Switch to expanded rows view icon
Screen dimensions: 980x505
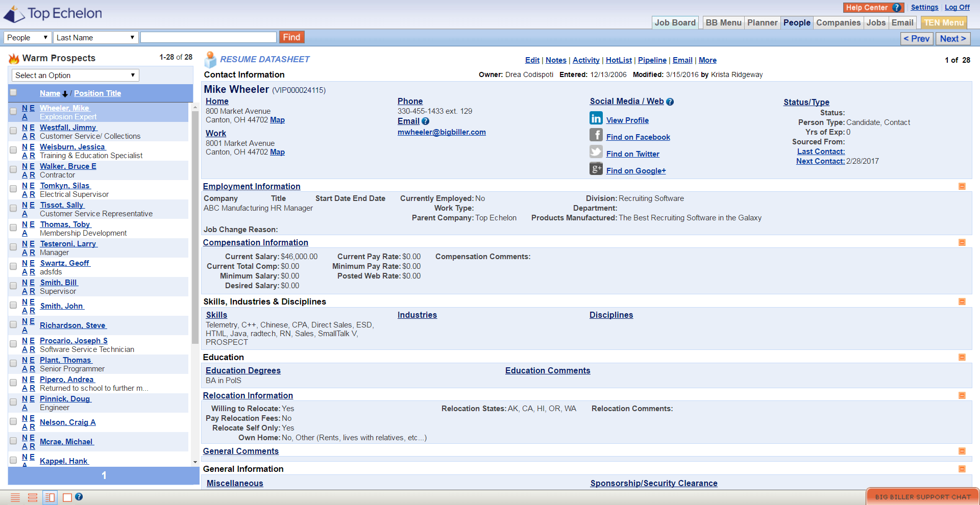(33, 497)
